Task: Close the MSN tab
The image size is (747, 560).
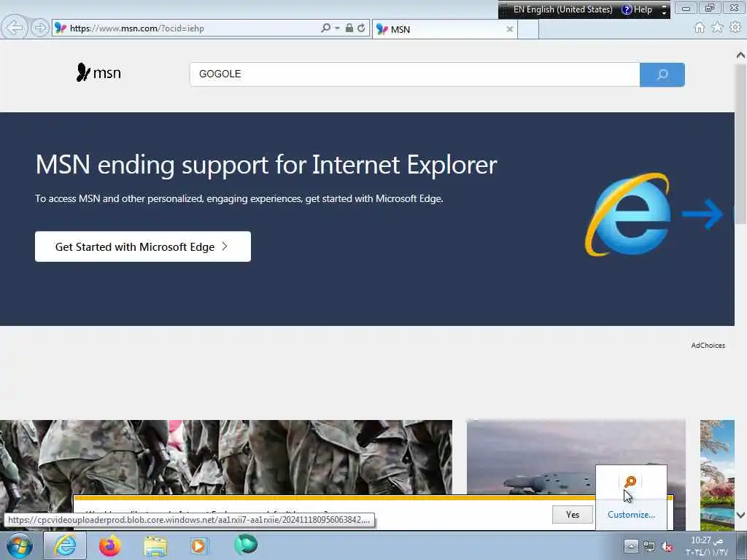Action: (509, 29)
